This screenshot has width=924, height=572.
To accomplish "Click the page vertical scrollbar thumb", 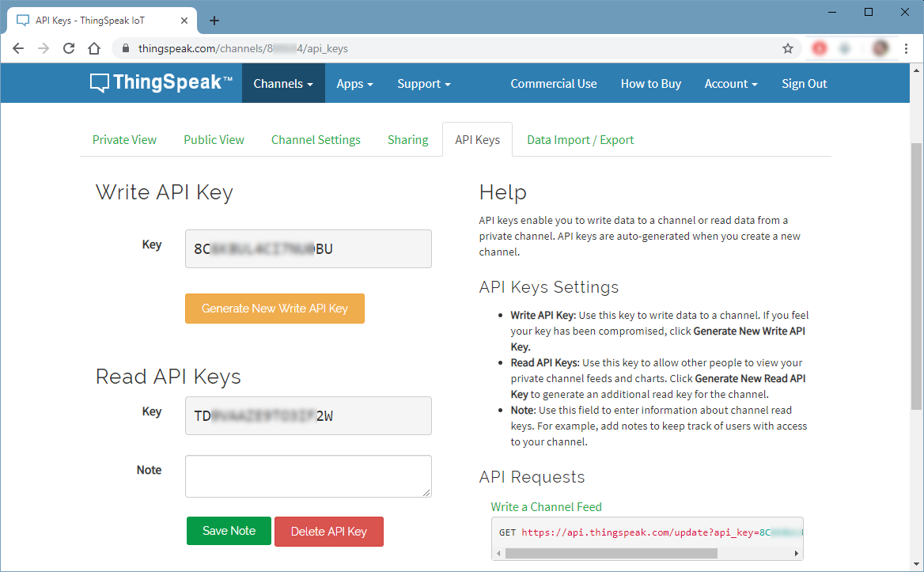I will 916,277.
